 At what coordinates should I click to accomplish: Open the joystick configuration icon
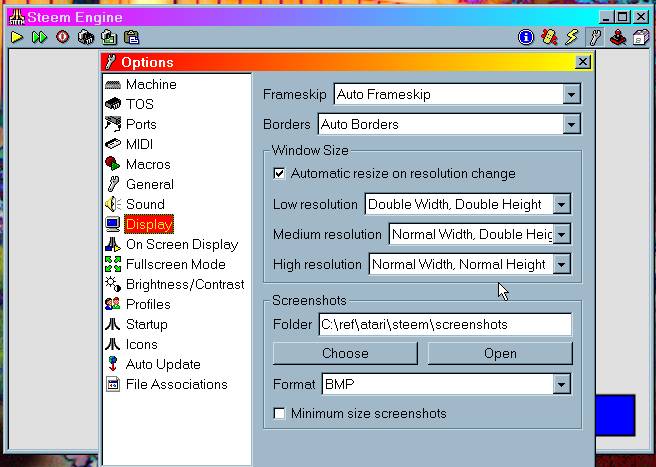pyautogui.click(x=618, y=38)
